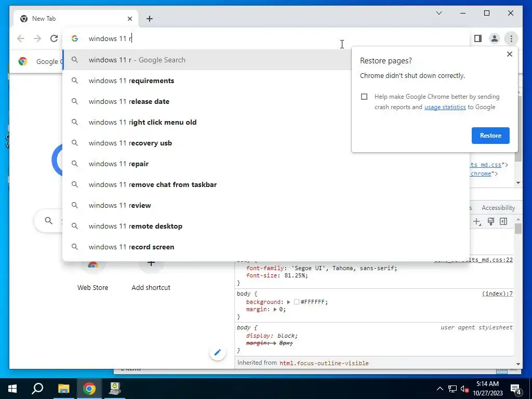
Task: Add new style rule plus icon
Action: pyautogui.click(x=477, y=221)
